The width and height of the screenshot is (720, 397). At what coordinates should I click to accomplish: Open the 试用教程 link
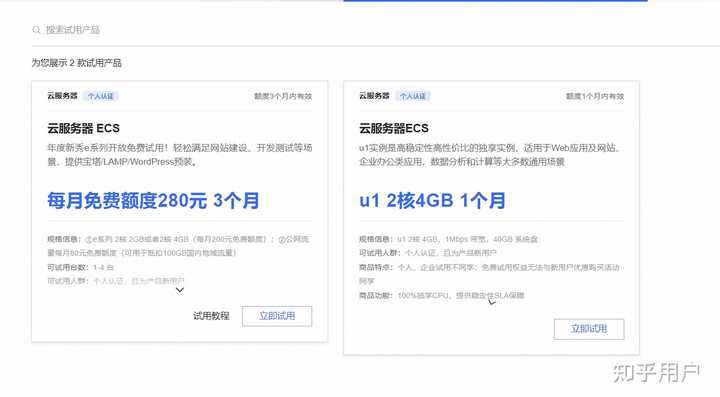point(211,316)
